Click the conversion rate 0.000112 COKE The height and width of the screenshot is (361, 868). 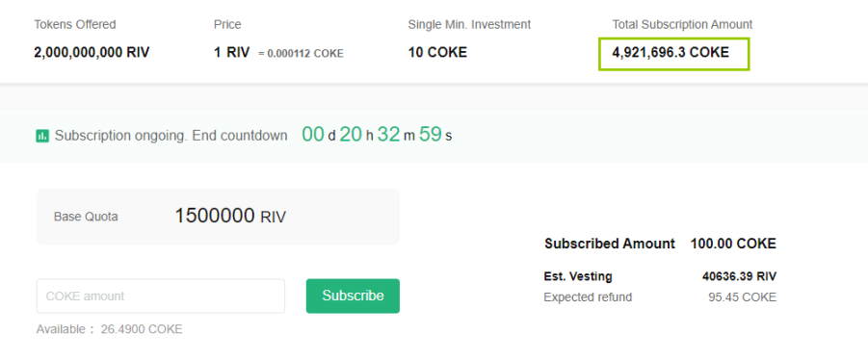(x=305, y=54)
